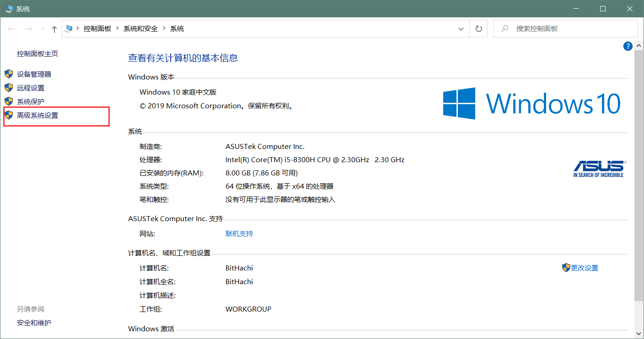Go up one level with the up arrow

[54, 29]
